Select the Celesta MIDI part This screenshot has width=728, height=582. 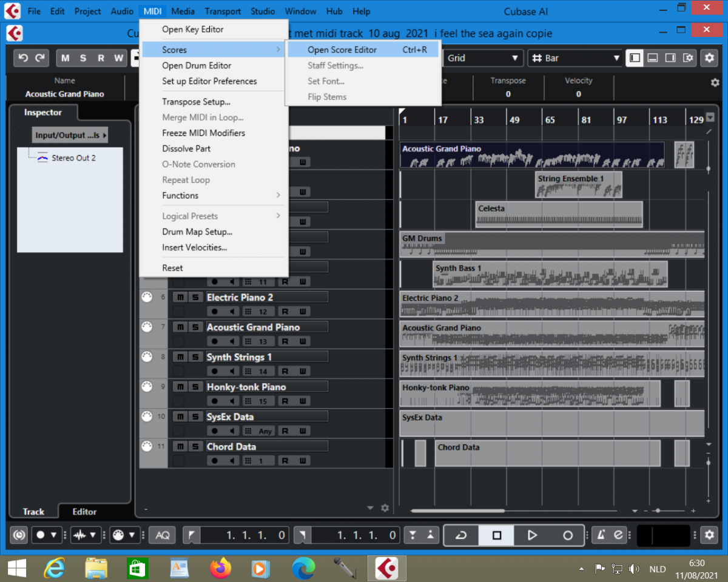point(559,215)
